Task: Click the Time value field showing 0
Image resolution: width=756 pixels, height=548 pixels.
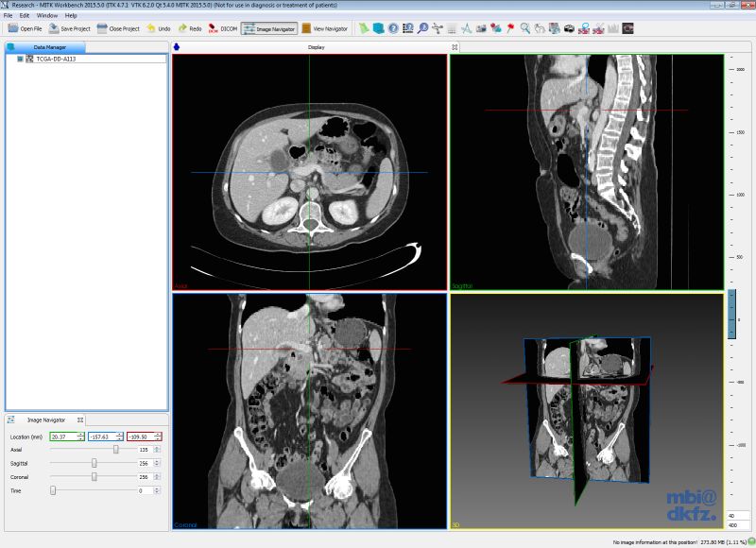Action: pyautogui.click(x=146, y=490)
